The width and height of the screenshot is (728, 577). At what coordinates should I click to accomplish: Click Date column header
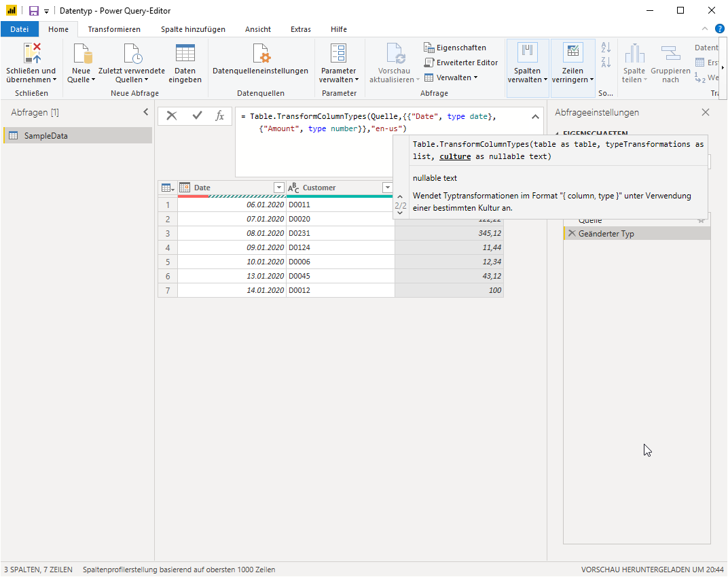point(232,187)
